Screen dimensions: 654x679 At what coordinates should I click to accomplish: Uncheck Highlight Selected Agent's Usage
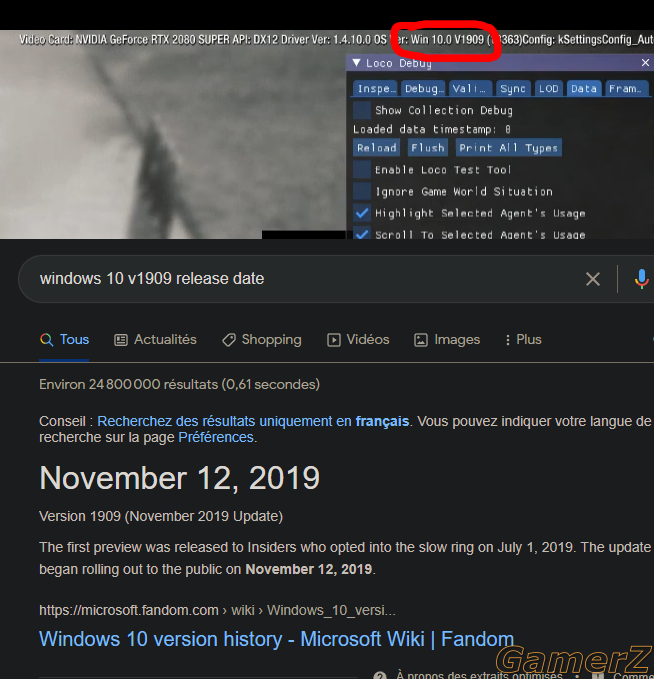point(362,213)
